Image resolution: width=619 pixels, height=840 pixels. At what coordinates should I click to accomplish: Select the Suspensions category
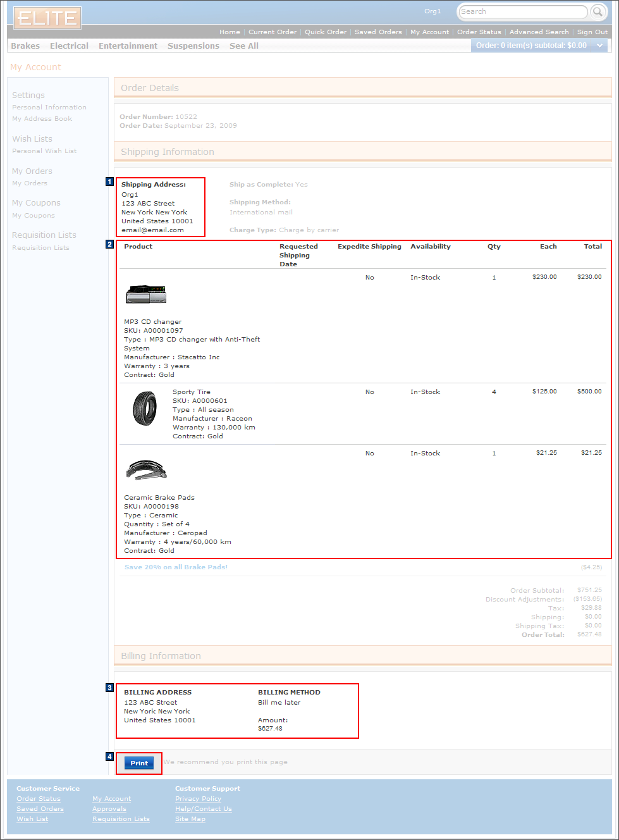[x=193, y=45]
